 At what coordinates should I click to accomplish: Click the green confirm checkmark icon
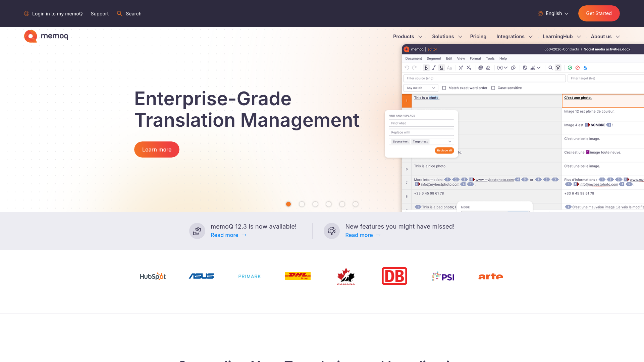click(x=570, y=68)
